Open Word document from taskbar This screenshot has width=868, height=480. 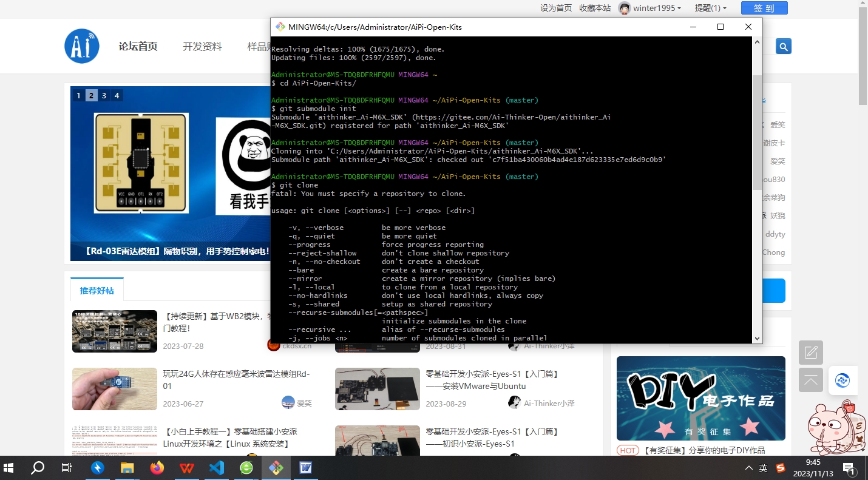click(x=305, y=468)
